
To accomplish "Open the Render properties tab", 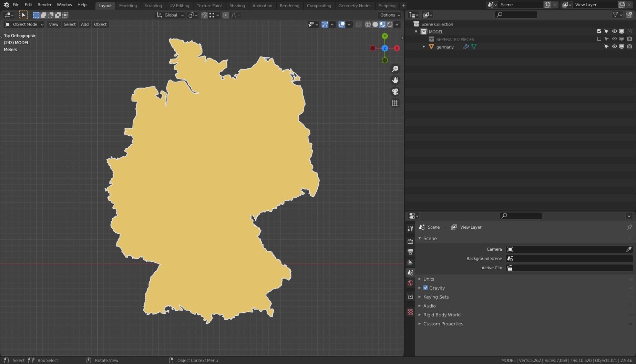I will coord(410,241).
